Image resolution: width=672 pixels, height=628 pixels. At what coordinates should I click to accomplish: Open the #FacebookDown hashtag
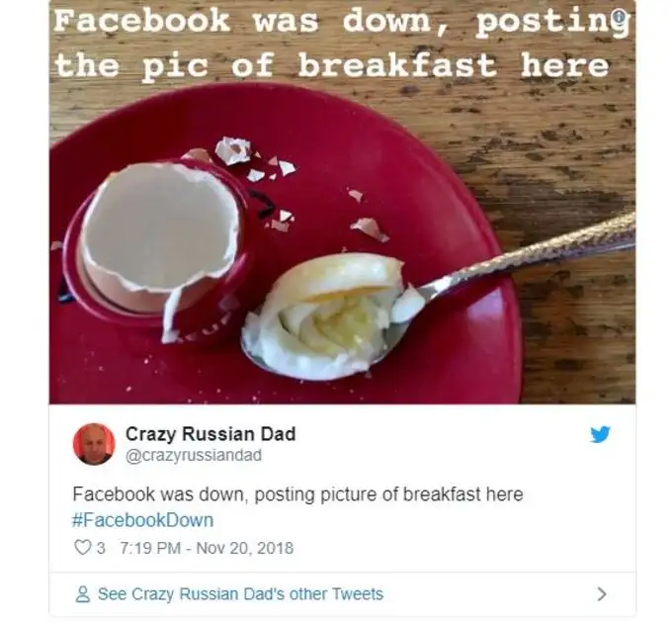coord(142,520)
